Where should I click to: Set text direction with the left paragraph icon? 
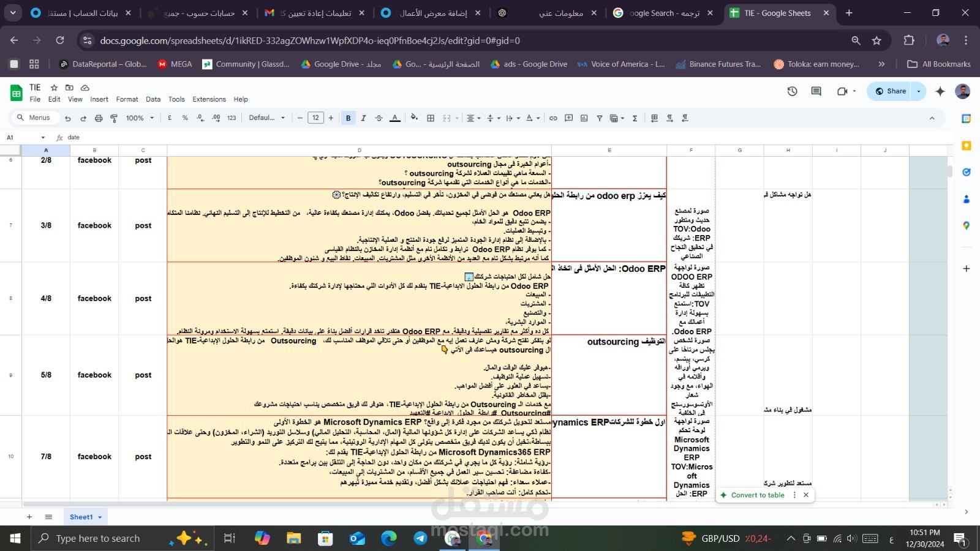tap(669, 118)
